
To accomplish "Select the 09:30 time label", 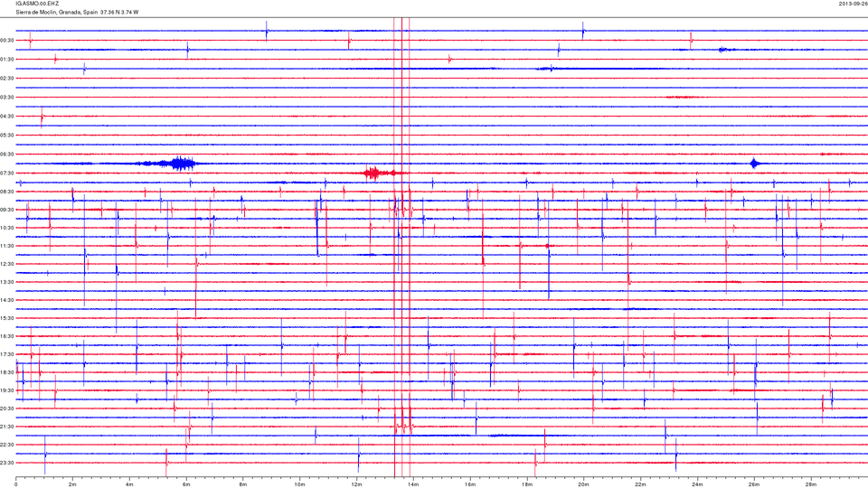I will pyautogui.click(x=7, y=211).
